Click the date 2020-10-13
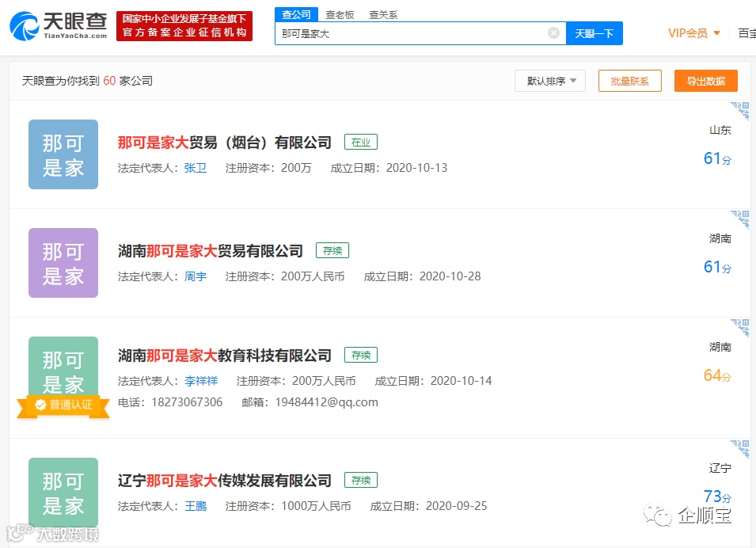 coord(417,168)
